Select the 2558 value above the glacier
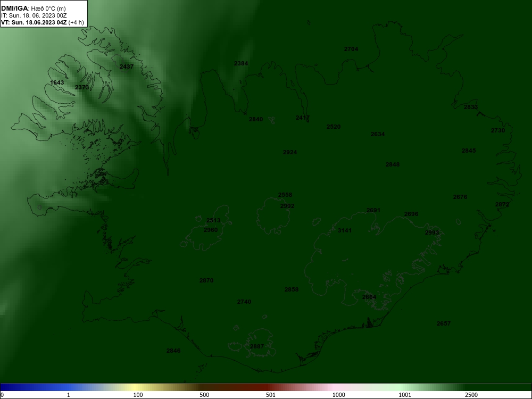Viewport: 532px width, 399px height. pos(285,195)
